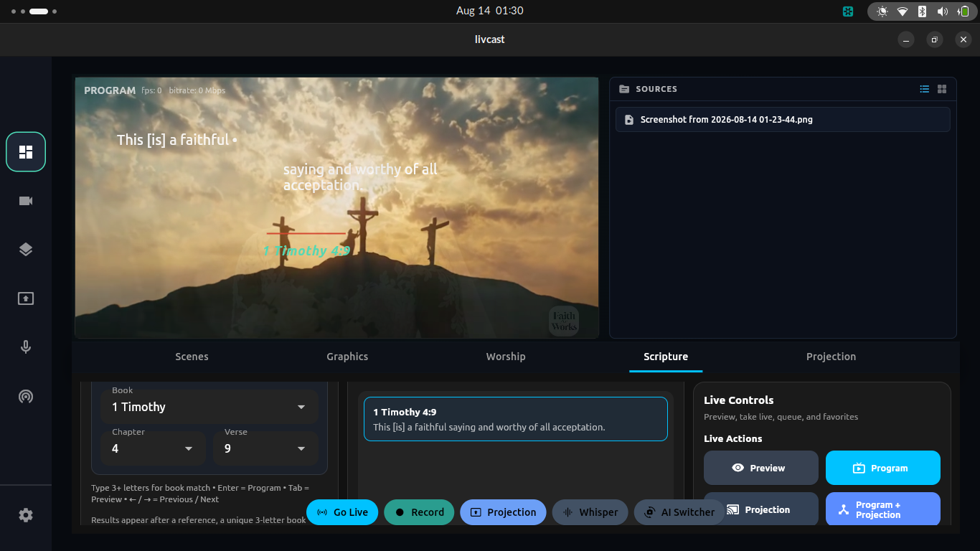980x551 pixels.
Task: Click the Program + Projection button
Action: 883,509
